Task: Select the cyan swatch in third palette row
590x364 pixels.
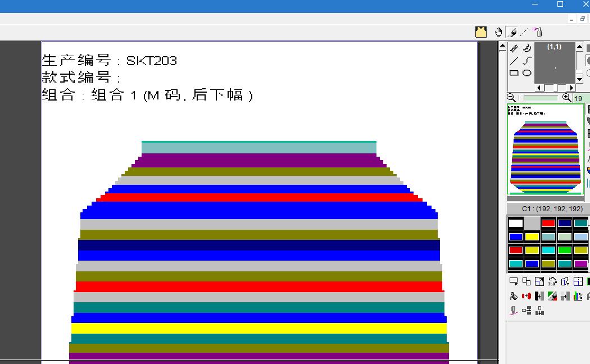Action: click(x=548, y=251)
